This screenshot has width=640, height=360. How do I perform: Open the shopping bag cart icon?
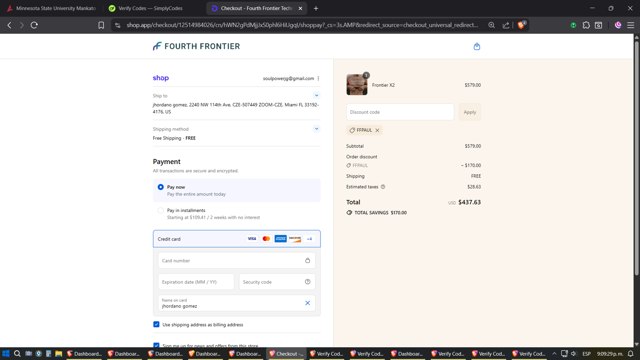click(476, 47)
